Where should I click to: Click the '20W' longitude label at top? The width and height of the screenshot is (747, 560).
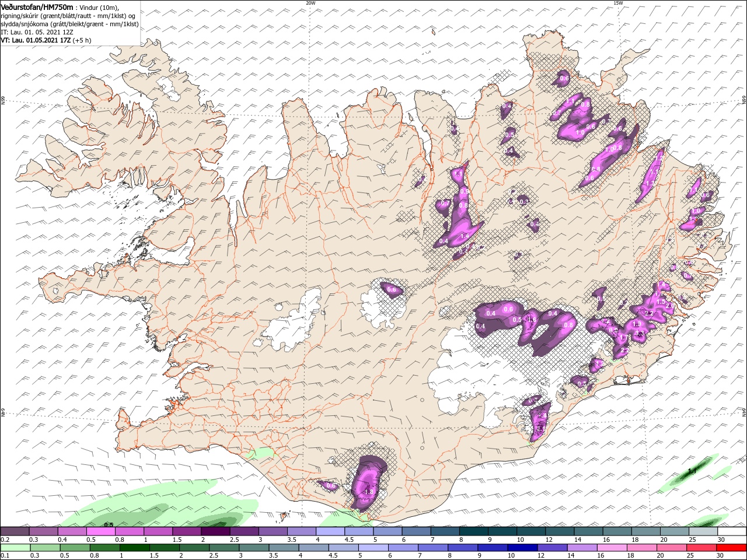click(x=310, y=3)
